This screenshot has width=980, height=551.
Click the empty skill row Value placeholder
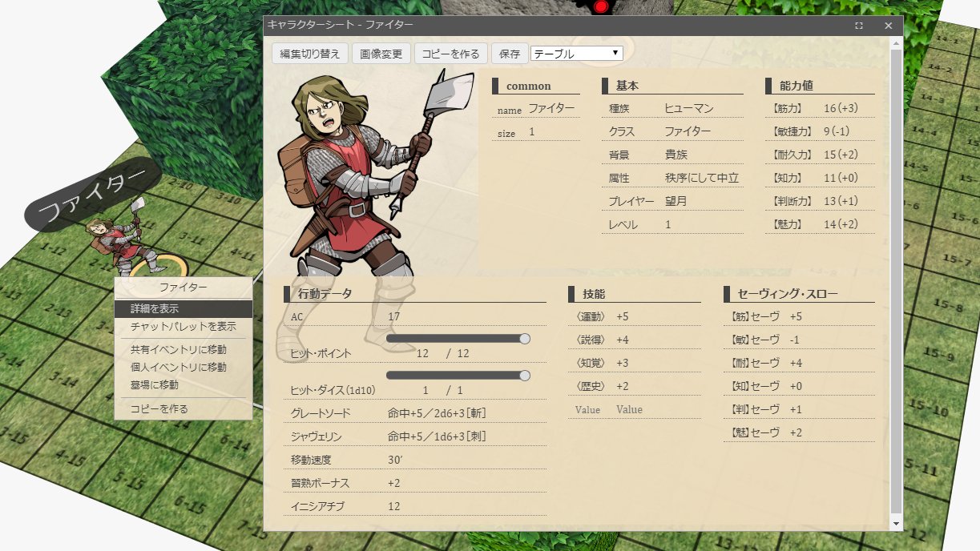pyautogui.click(x=629, y=409)
